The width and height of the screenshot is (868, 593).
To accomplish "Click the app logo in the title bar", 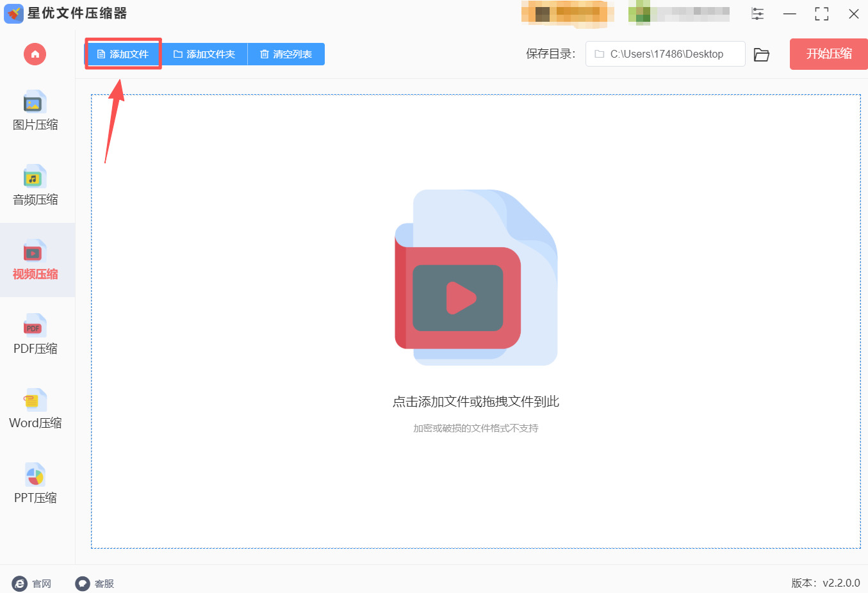I will 13,13.
